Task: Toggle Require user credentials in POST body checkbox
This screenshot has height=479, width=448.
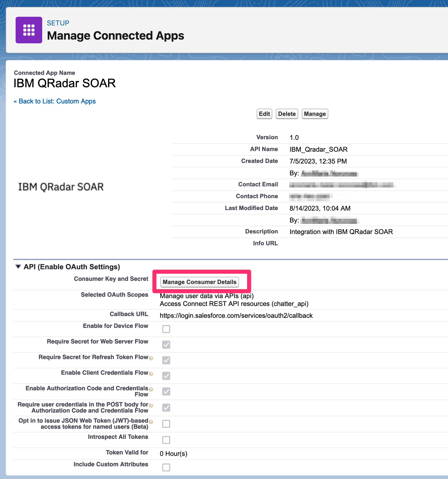Action: click(x=166, y=408)
